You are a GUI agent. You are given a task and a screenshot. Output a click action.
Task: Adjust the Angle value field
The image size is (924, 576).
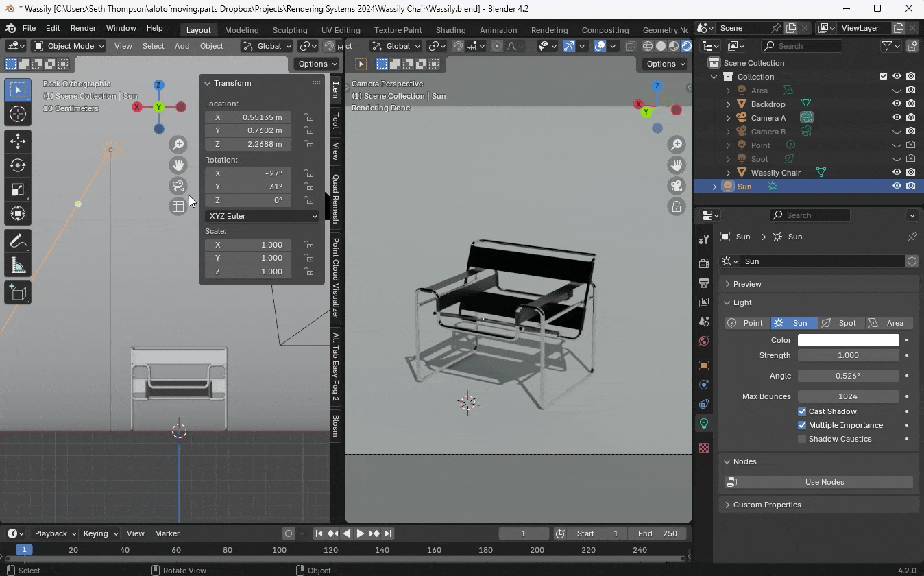point(848,376)
